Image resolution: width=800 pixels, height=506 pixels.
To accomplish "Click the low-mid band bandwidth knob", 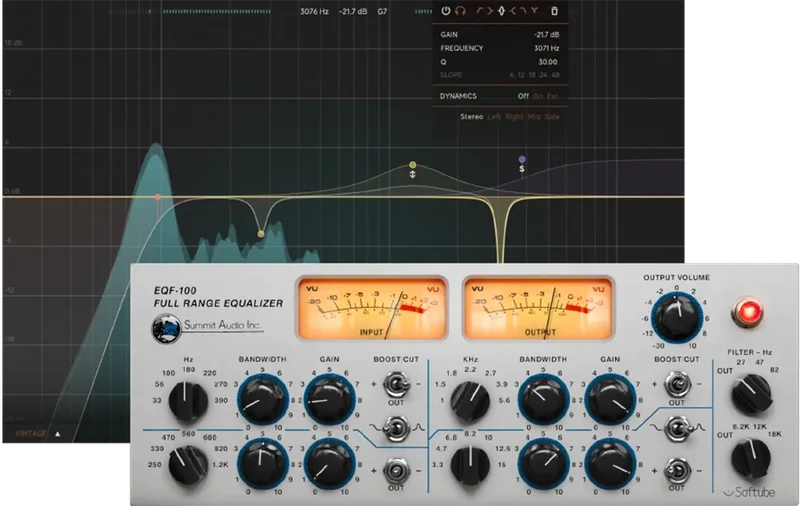I will (x=262, y=464).
